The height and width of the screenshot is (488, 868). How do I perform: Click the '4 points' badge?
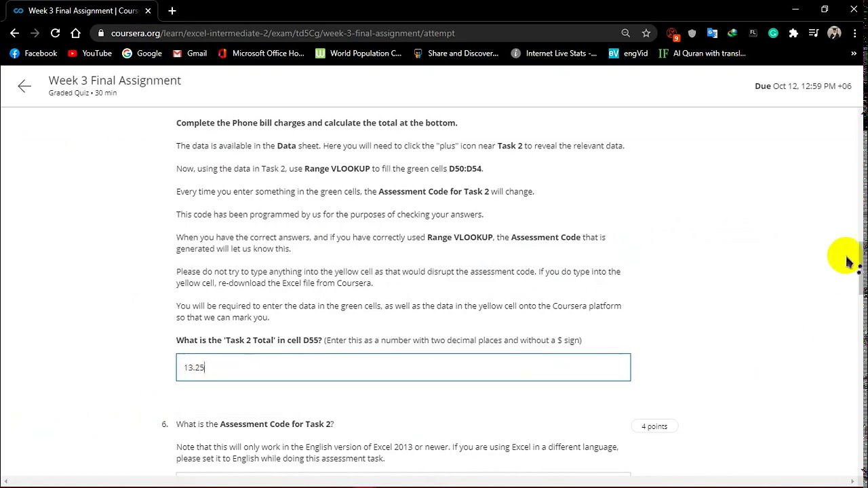654,426
